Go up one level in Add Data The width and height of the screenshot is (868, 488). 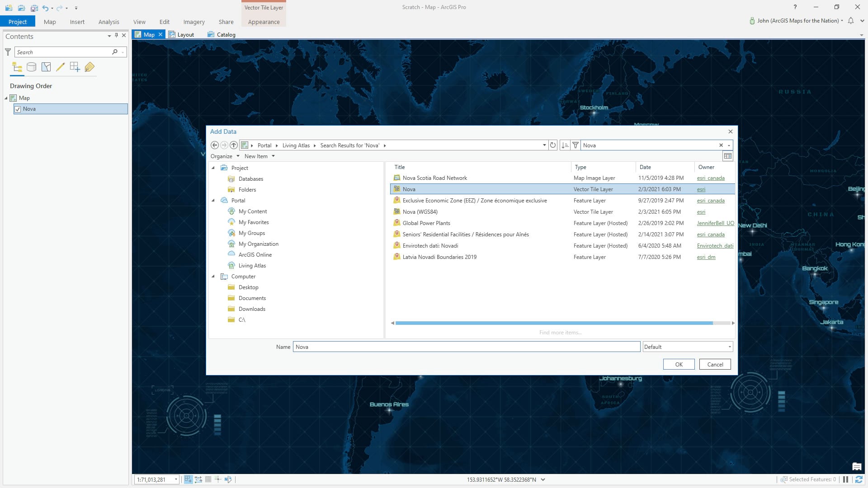pos(233,145)
